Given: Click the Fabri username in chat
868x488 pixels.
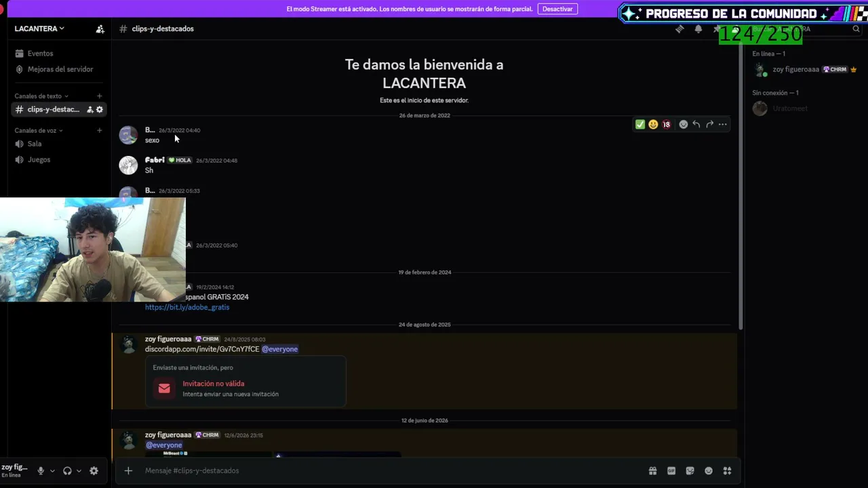Looking at the screenshot, I should [x=155, y=161].
